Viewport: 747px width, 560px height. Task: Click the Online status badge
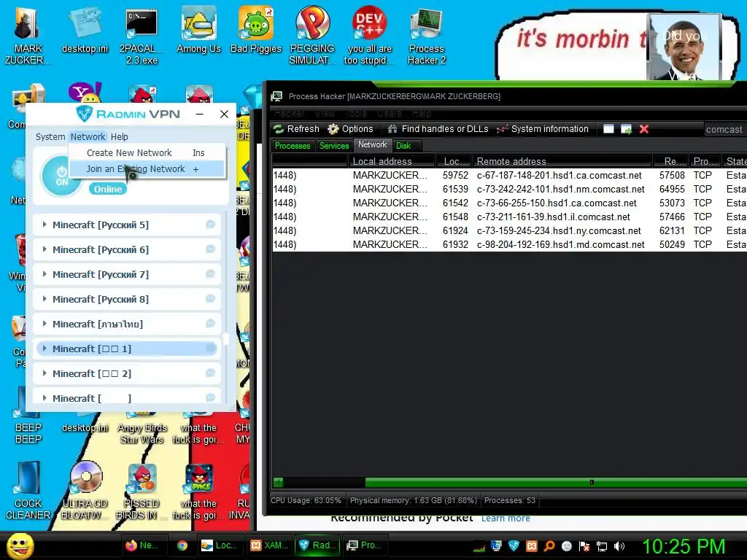tap(108, 189)
